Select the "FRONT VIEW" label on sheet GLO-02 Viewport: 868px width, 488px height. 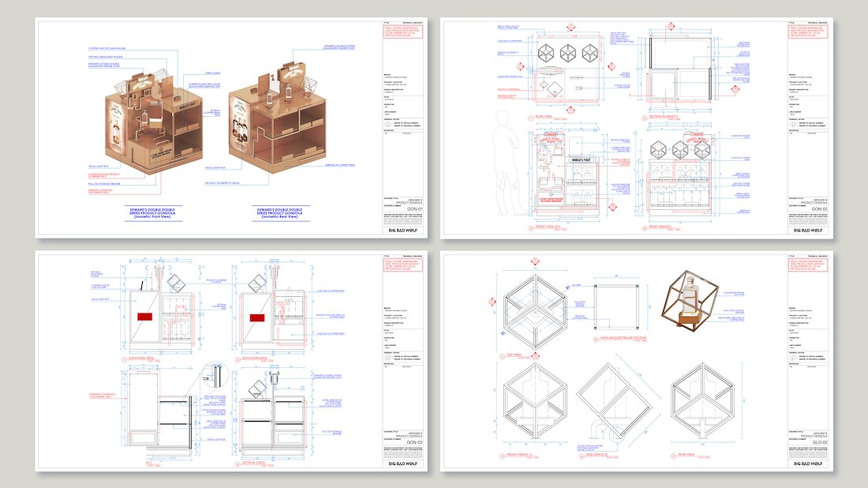(519, 455)
